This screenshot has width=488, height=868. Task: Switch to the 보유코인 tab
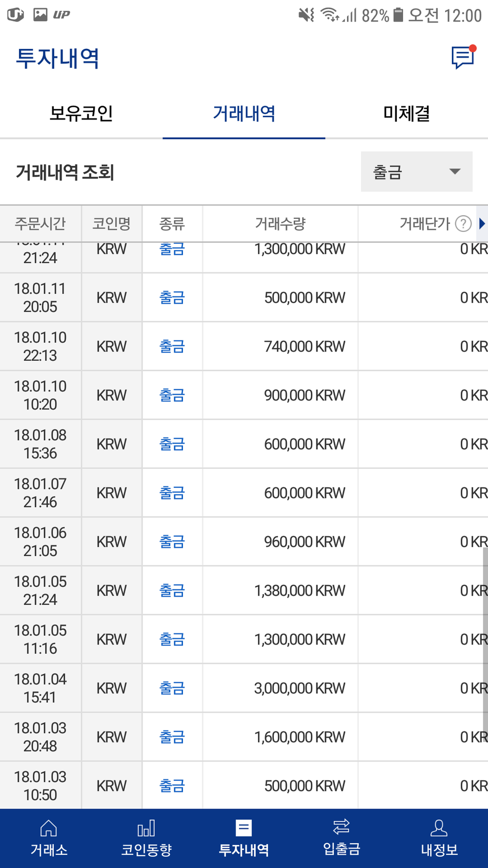81,113
